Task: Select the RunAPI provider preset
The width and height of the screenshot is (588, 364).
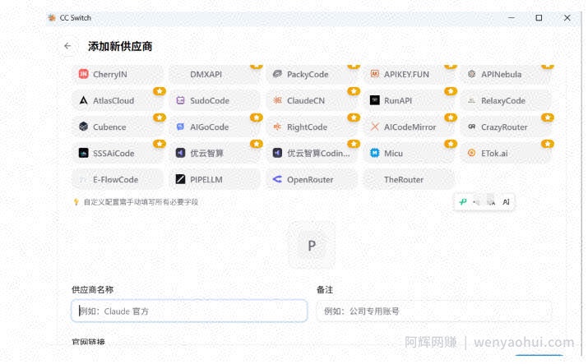Action: click(409, 100)
